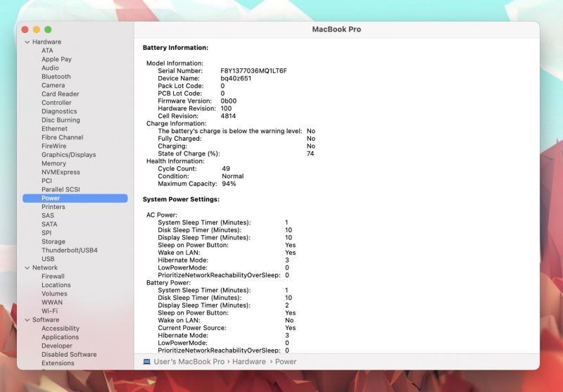The image size is (563, 392).
Task: Select serial number F8Y1377036MQ1LT6F text
Action: click(253, 70)
